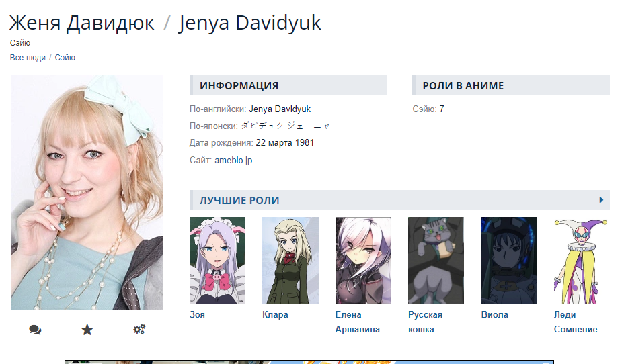
Task: Open the gears settings icon
Action: pos(139,330)
